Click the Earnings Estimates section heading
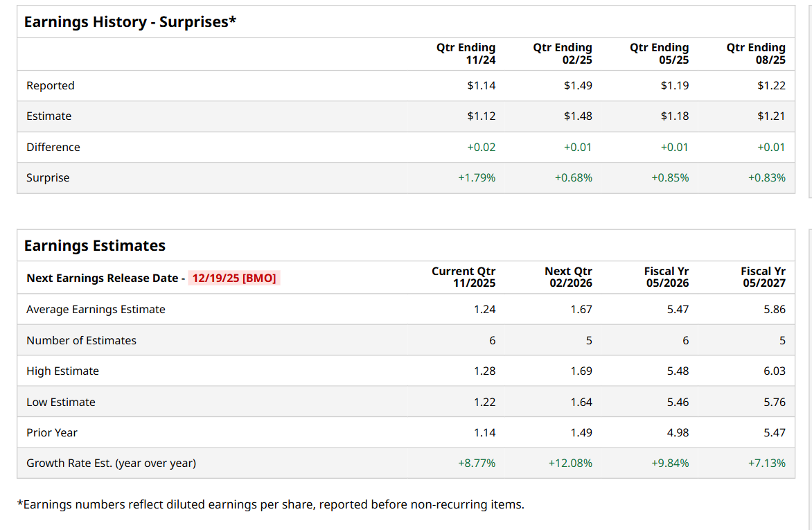Image resolution: width=812 pixels, height=530 pixels. tap(95, 246)
